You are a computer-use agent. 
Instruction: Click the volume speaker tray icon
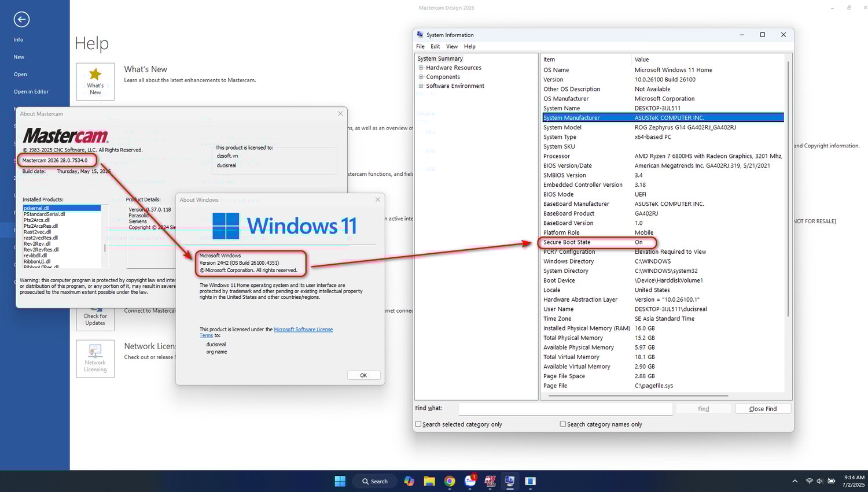[819, 481]
